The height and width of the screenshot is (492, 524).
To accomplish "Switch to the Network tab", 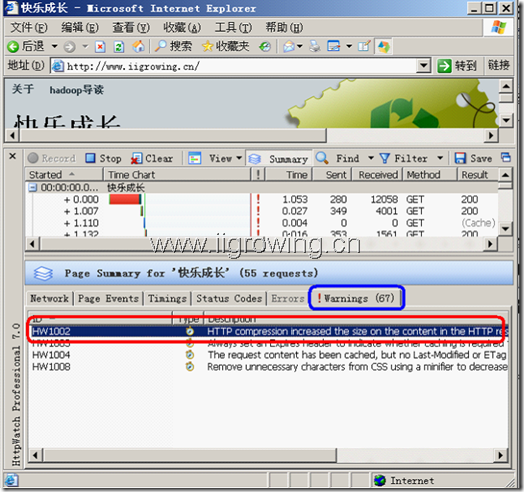I will tap(49, 298).
